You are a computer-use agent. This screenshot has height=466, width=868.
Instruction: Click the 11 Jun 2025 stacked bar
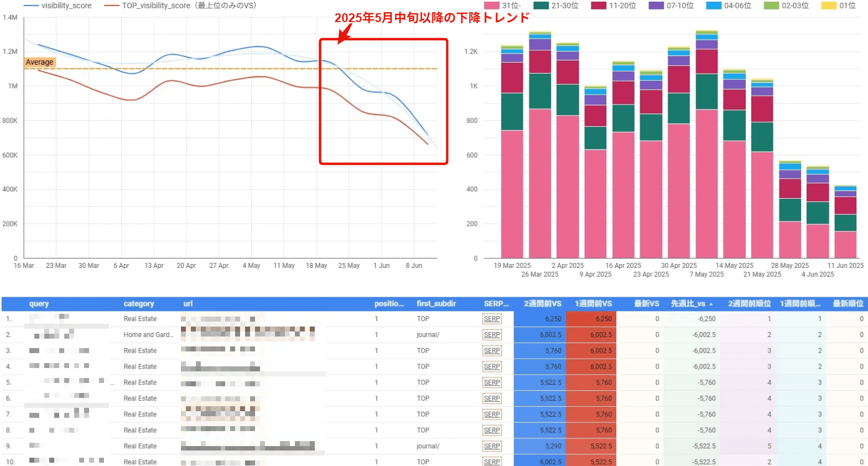(x=845, y=222)
